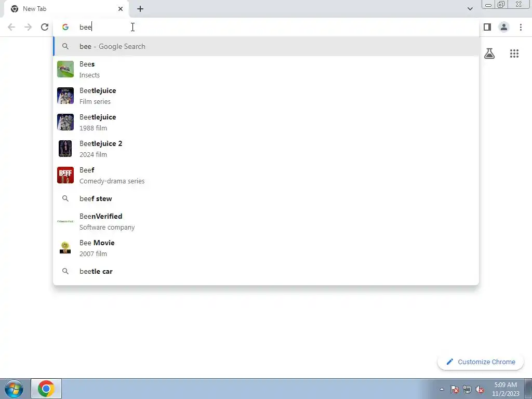
Task: Choose BeenVerified Software company suggestion
Action: [x=267, y=221]
